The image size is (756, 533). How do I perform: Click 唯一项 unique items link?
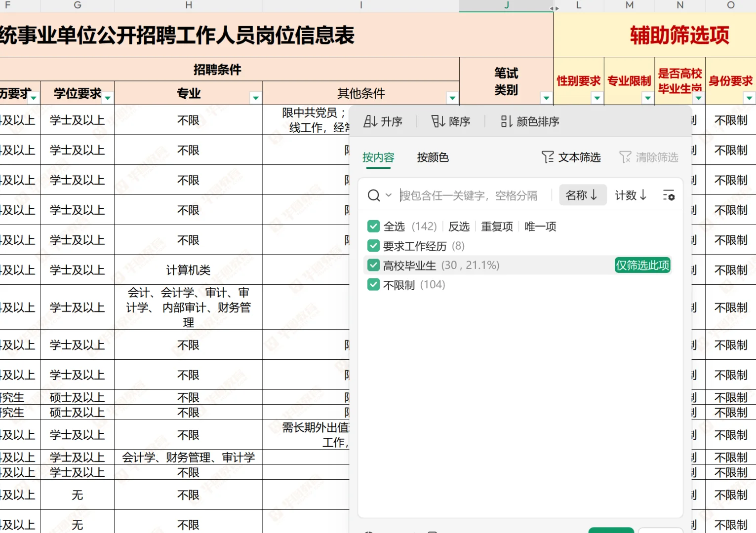[540, 227]
